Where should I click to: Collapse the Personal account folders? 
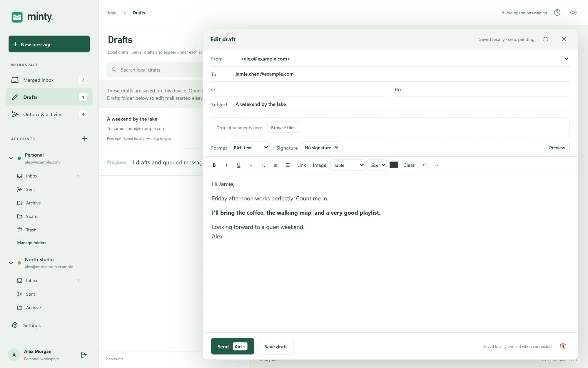(x=11, y=158)
